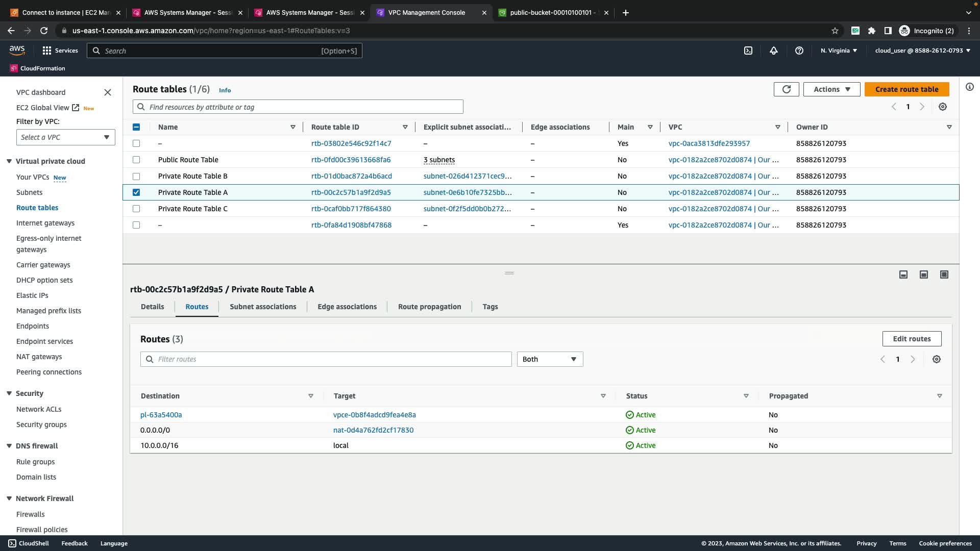The height and width of the screenshot is (551, 980).
Task: Switch to the Subnet associations tab
Action: point(263,307)
